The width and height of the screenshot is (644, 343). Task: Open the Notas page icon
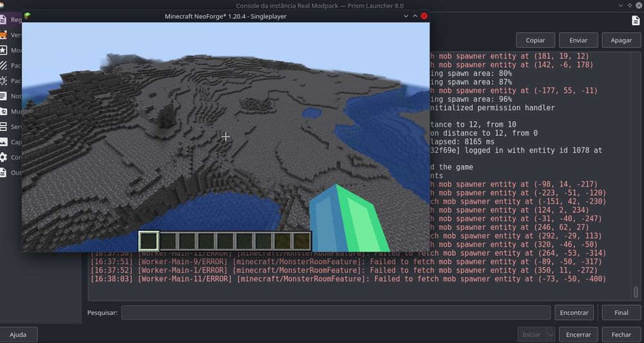(x=3, y=96)
